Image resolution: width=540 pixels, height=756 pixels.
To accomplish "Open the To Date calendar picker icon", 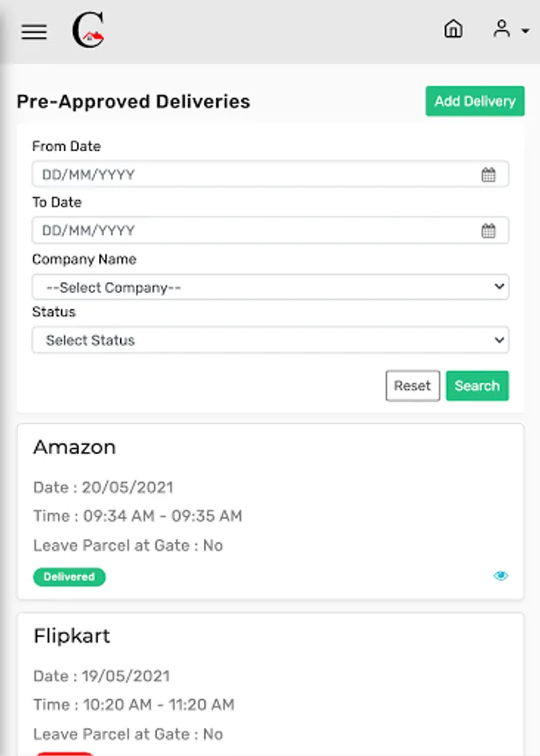I will point(489,230).
